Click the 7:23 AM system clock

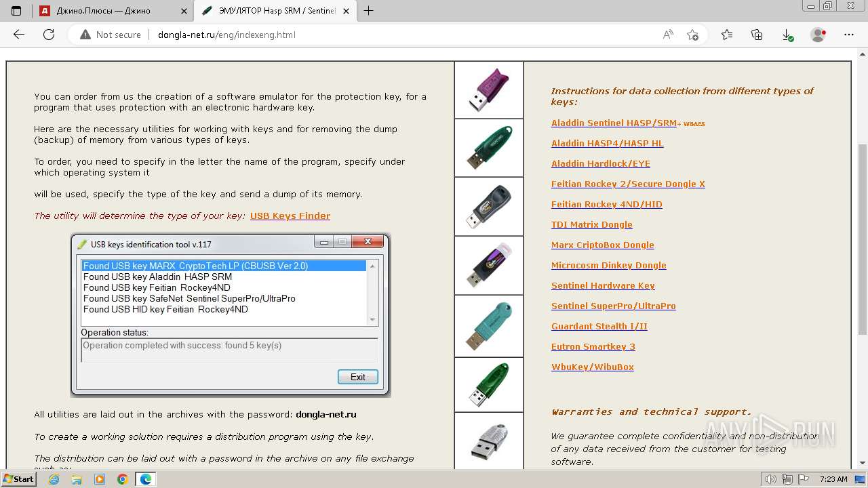tap(833, 479)
